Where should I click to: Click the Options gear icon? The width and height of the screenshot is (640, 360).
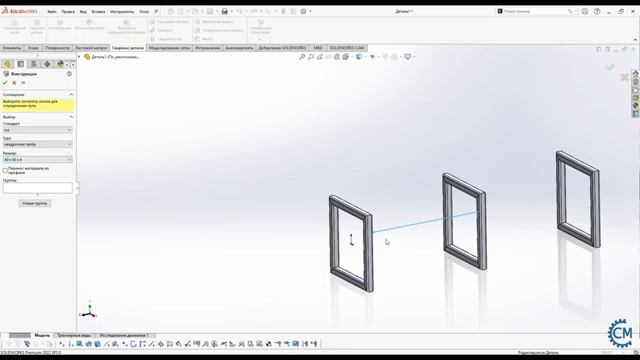pos(303,11)
